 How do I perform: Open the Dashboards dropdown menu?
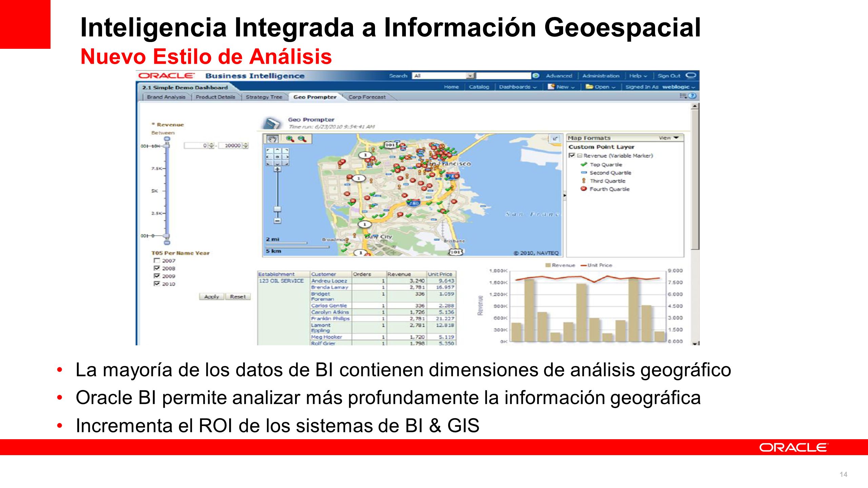click(x=518, y=87)
